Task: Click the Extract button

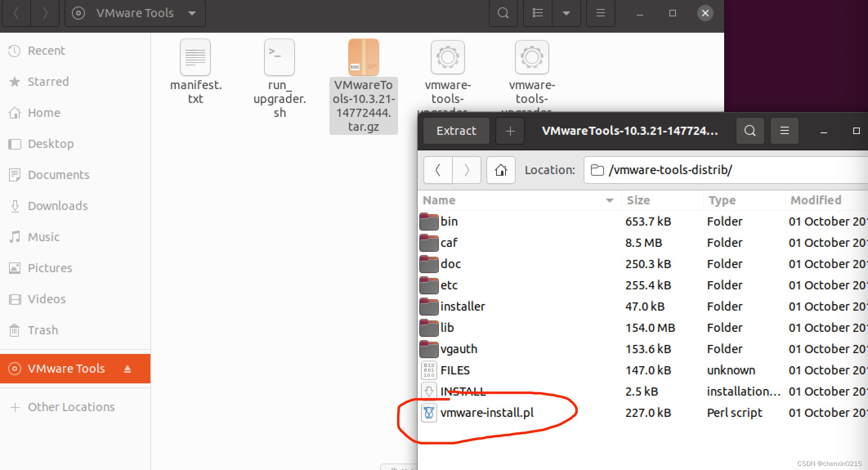Action: tap(456, 131)
